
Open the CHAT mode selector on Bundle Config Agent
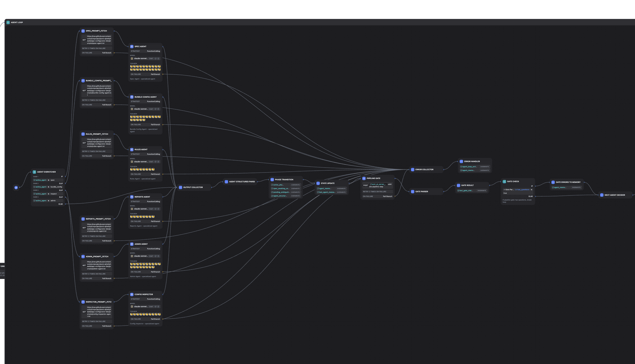(151, 109)
